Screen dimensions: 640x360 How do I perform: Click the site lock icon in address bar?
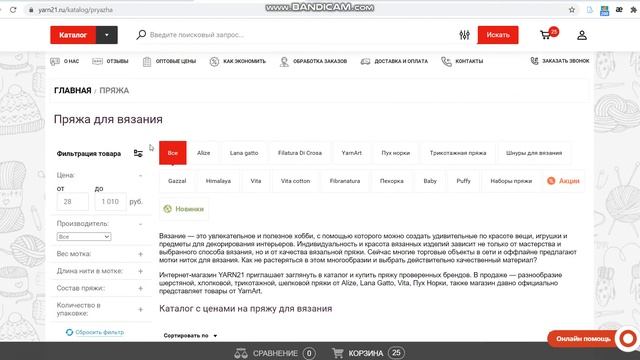31,10
